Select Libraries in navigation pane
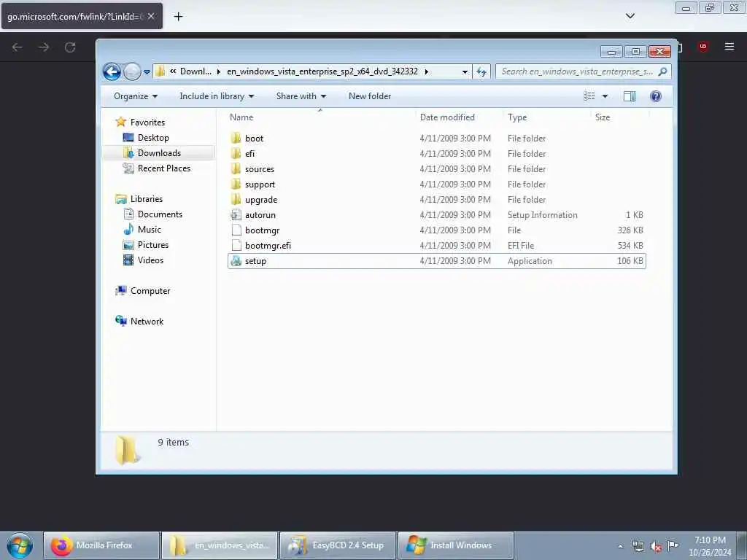The image size is (747, 560). [146, 199]
